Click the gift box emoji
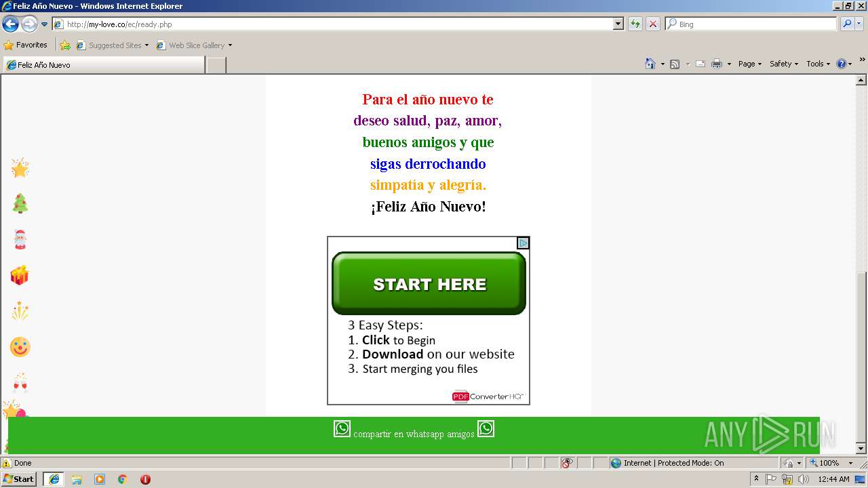868x488 pixels. pos(20,275)
